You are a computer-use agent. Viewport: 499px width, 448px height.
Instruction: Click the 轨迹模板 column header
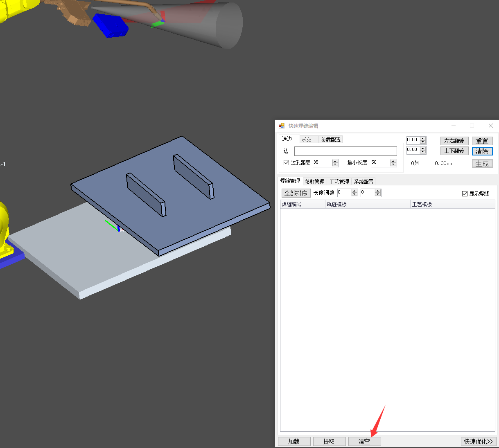point(367,204)
